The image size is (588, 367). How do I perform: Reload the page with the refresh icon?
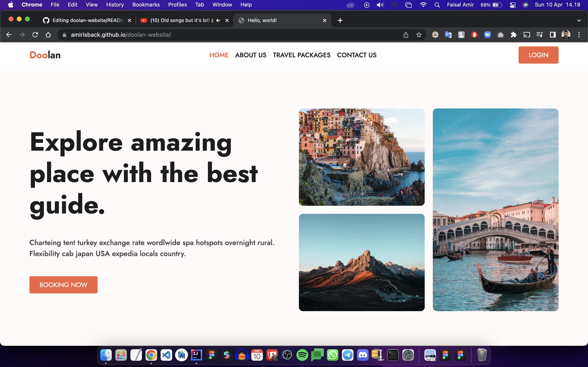coord(35,35)
